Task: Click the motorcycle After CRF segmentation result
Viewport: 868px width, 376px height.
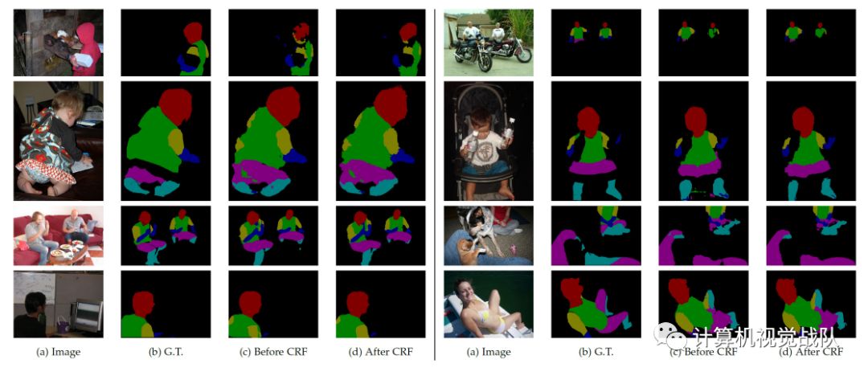Action: click(810, 43)
